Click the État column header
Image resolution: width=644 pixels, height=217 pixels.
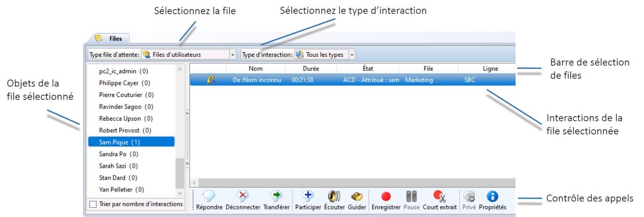point(367,68)
